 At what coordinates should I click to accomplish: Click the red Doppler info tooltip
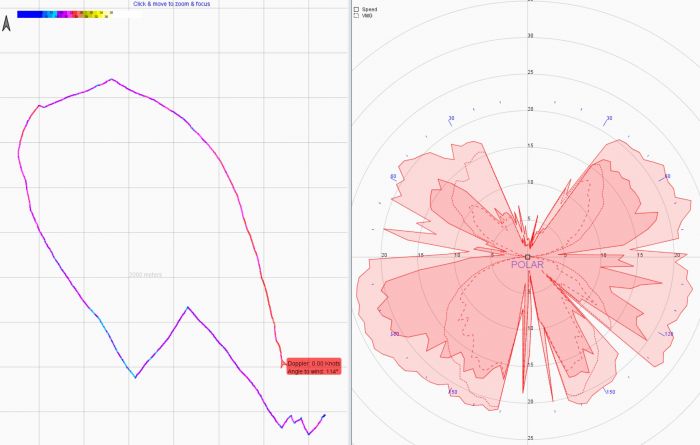pyautogui.click(x=314, y=366)
